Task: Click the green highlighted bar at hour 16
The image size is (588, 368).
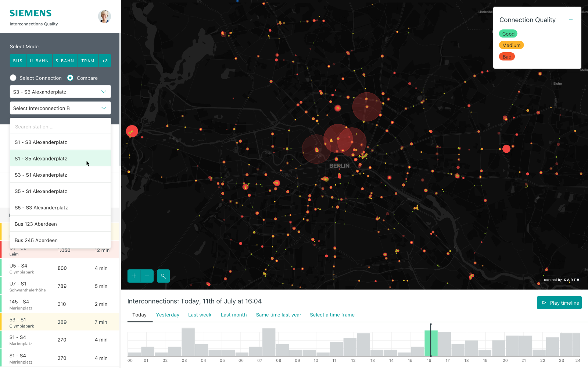Action: [x=431, y=343]
